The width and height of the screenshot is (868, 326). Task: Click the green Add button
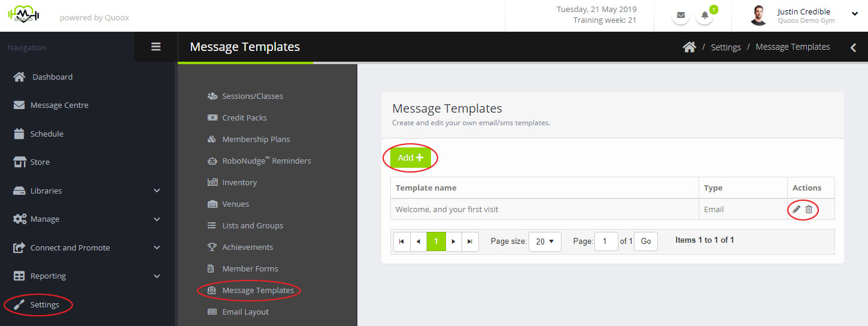click(410, 158)
